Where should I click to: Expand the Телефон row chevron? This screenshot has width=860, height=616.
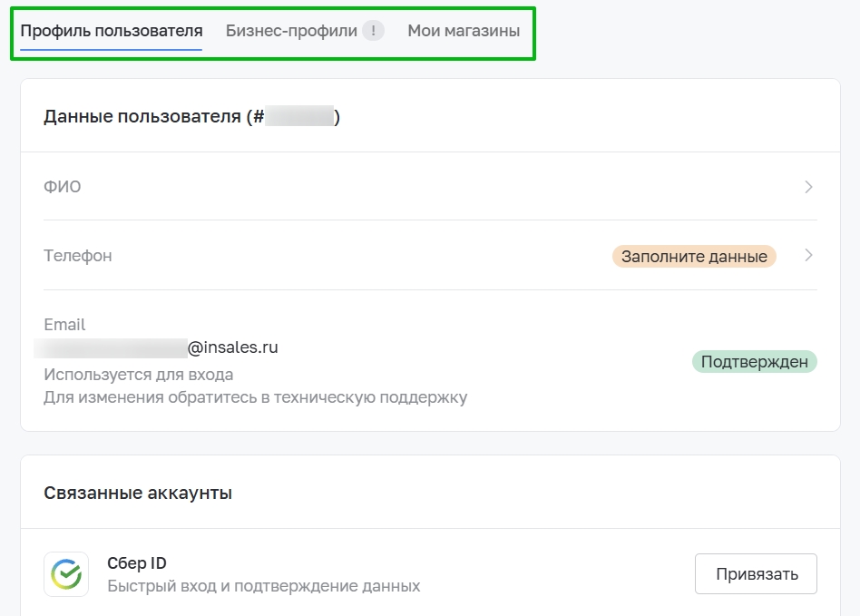click(x=808, y=256)
